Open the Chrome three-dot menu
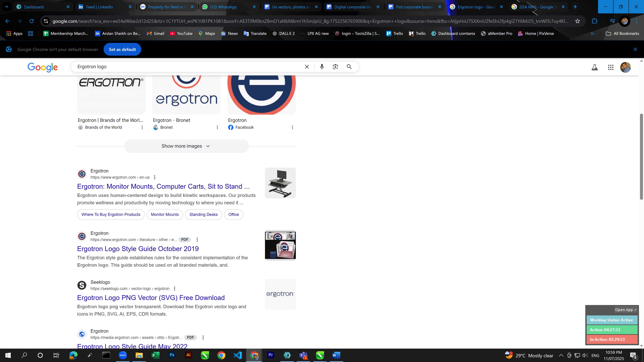Viewport: 644px width, 362px height. tap(637, 21)
